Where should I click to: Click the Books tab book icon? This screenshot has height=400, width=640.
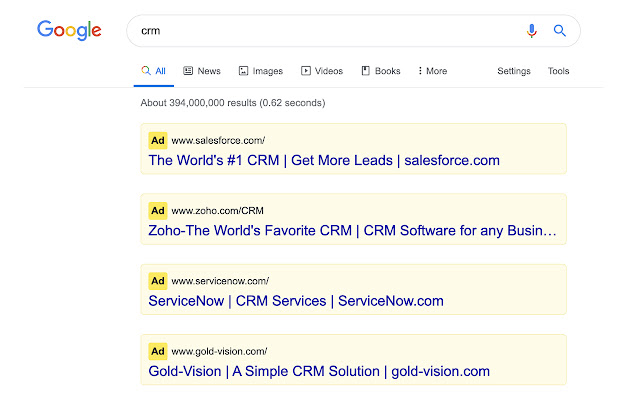coord(366,71)
